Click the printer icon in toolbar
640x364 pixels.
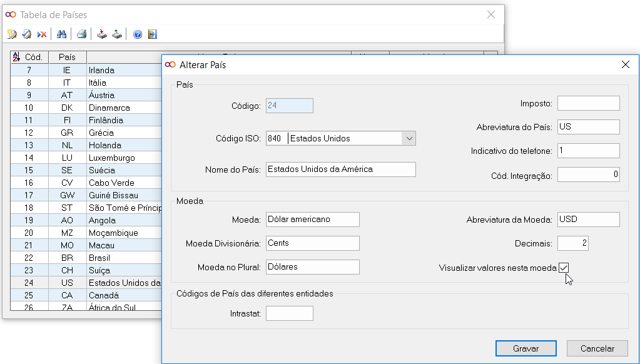point(81,34)
